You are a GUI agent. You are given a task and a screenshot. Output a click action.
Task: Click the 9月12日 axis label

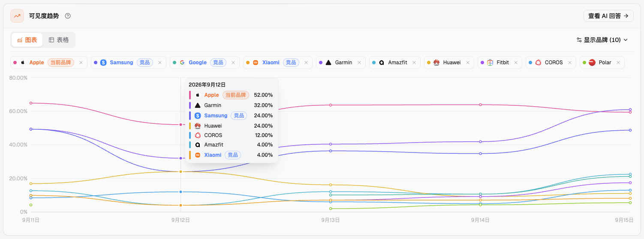click(181, 220)
